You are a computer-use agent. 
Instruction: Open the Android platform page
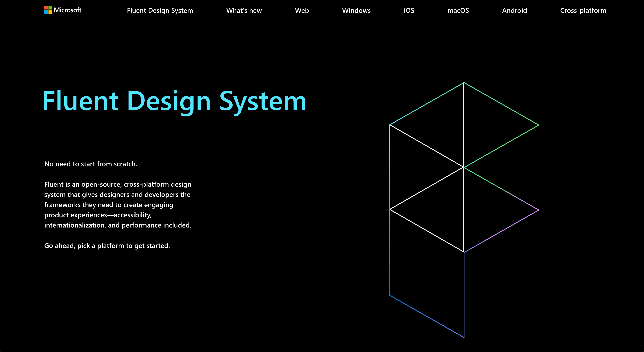(514, 10)
